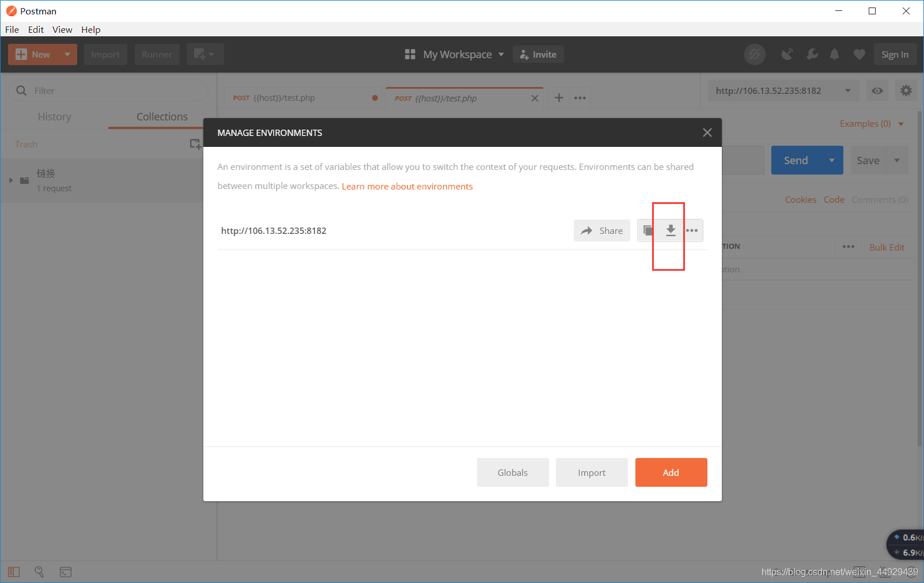Open the File menu
Image resolution: width=924 pixels, height=583 pixels.
pyautogui.click(x=12, y=29)
